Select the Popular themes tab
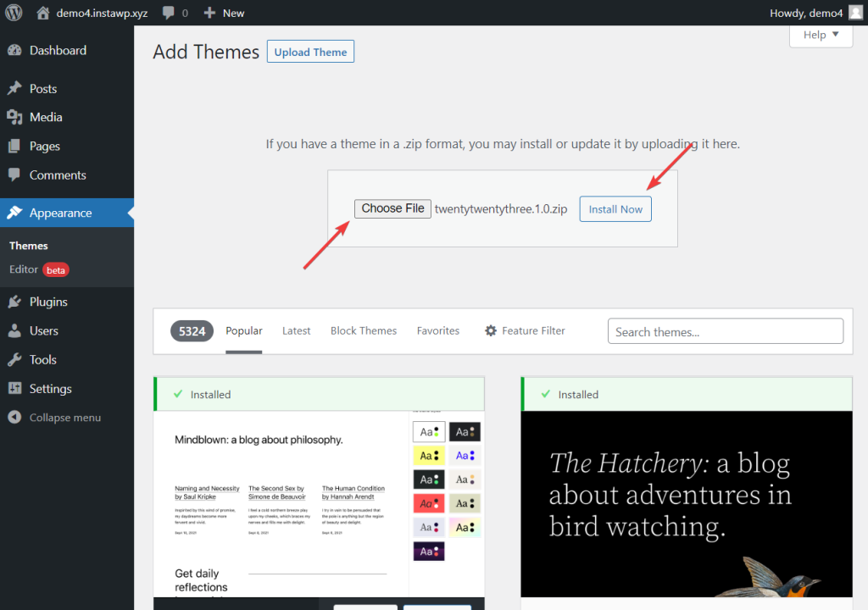Image resolution: width=868 pixels, height=610 pixels. pos(243,331)
